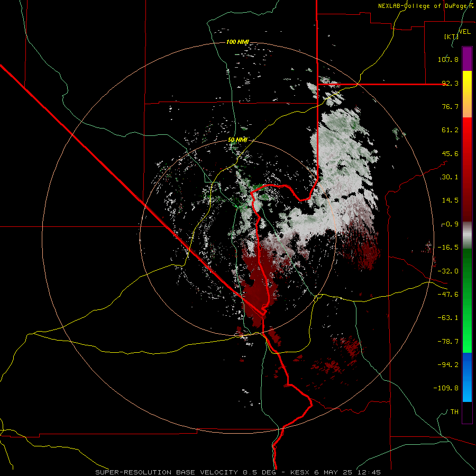Click the purple swatch at scale top
This screenshot has width=476, height=476.
click(467, 59)
